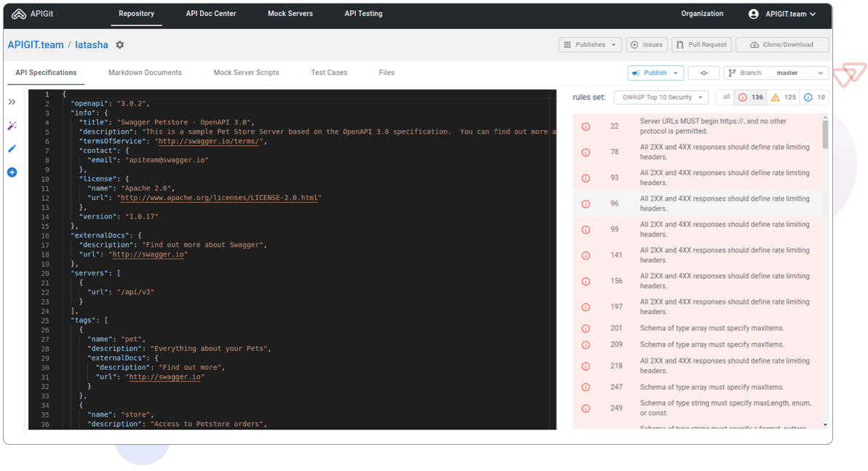Filter by warnings count 125
The width and height of the screenshot is (868, 471).
coord(784,97)
